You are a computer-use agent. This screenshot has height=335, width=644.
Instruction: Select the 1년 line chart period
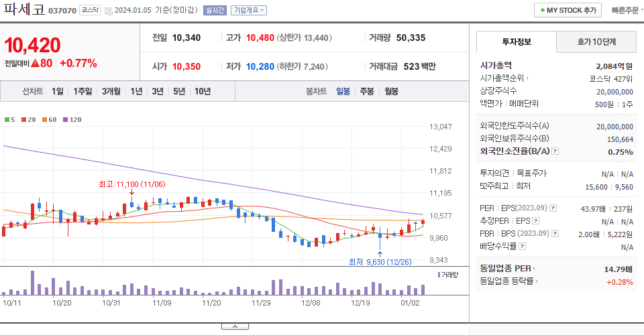point(136,91)
